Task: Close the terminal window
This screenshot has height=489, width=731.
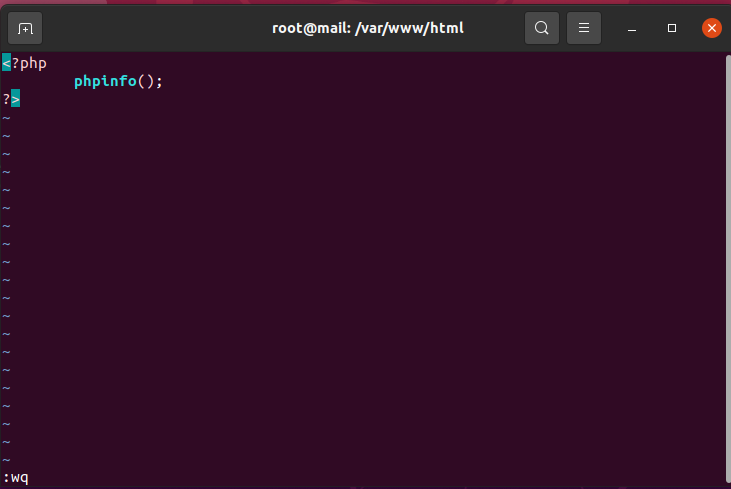Action: (711, 28)
